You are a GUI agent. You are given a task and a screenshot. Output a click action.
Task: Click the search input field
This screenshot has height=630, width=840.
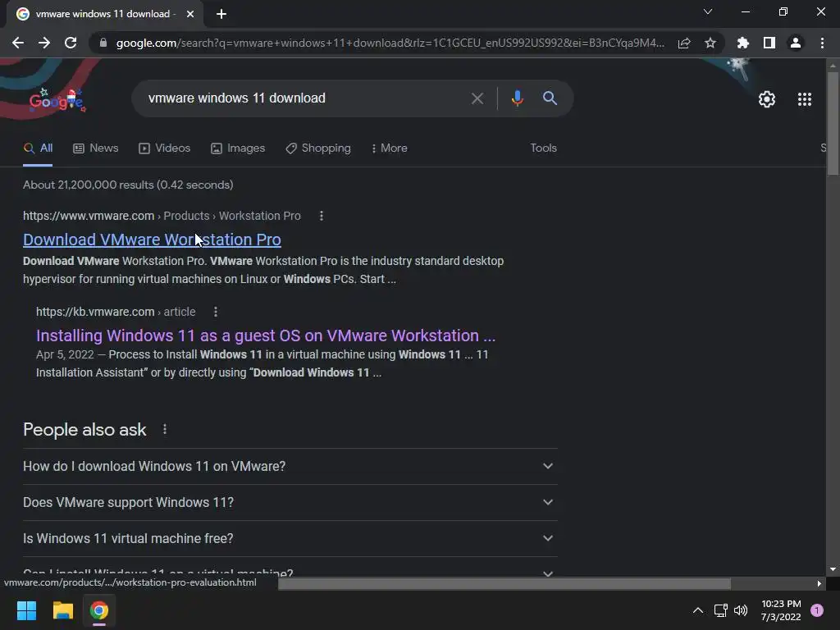point(300,98)
